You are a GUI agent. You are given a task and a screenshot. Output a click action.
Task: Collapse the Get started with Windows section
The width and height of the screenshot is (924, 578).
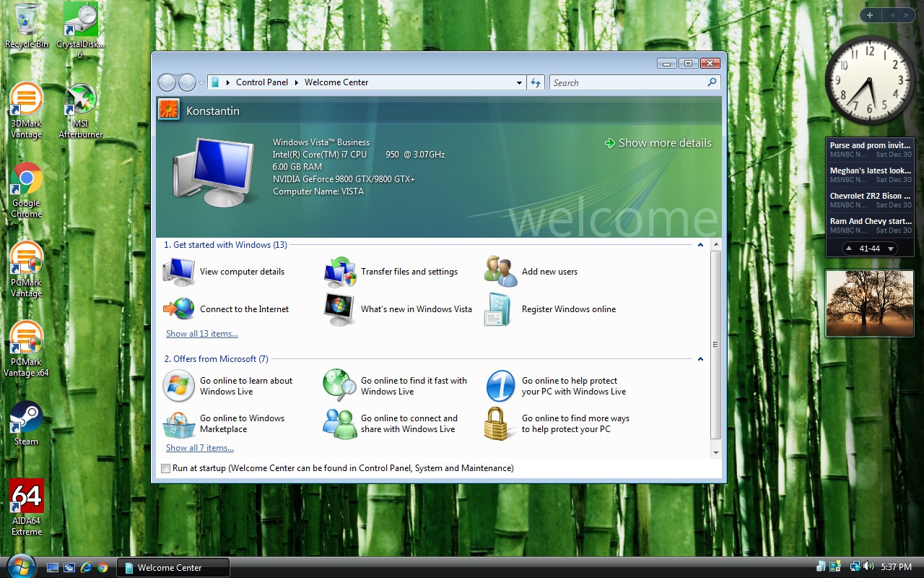(x=700, y=245)
